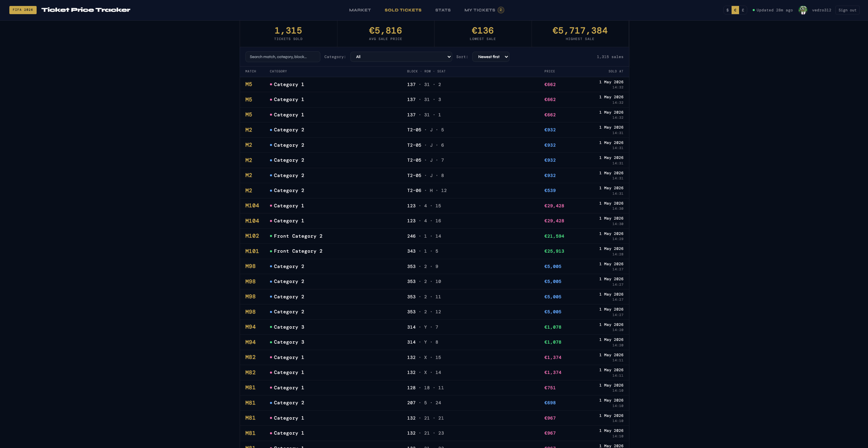Image resolution: width=868 pixels, height=448 pixels.
Task: Click the Block · Row · Seat header
Action: point(426,71)
